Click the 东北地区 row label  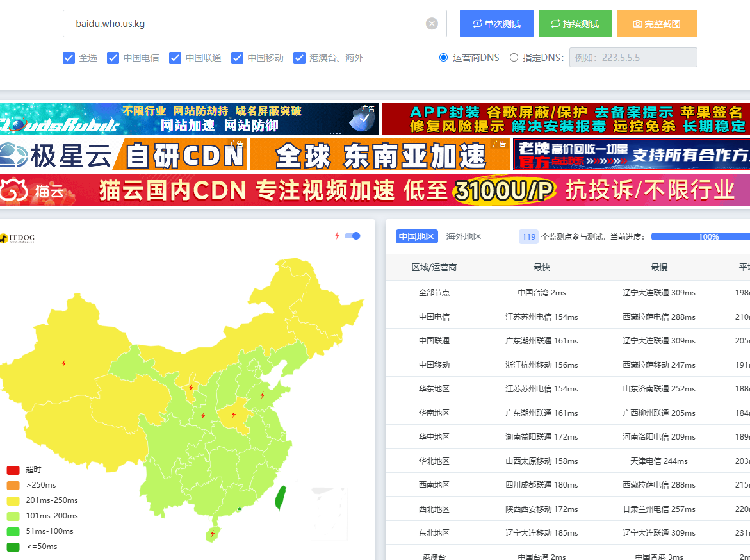pyautogui.click(x=434, y=532)
